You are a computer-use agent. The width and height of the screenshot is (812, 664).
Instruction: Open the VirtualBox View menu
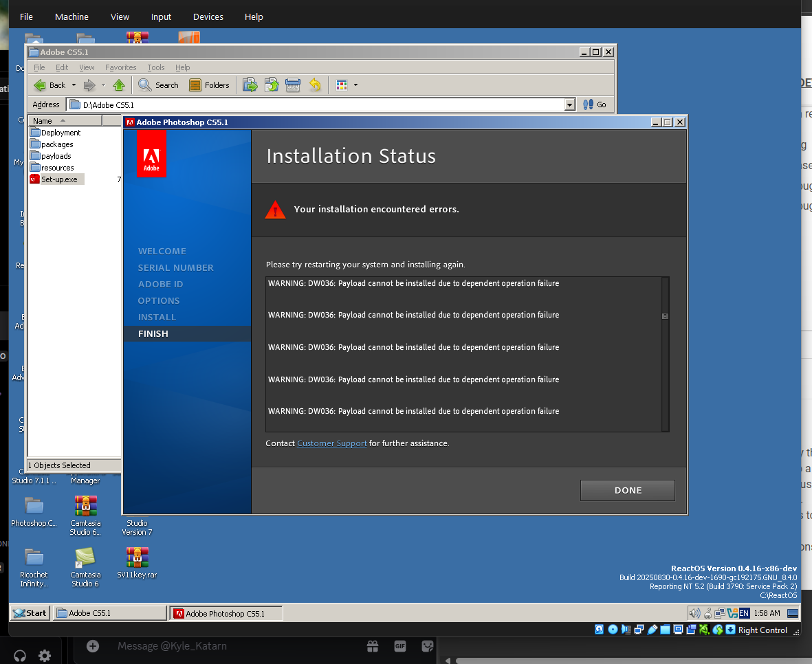120,16
